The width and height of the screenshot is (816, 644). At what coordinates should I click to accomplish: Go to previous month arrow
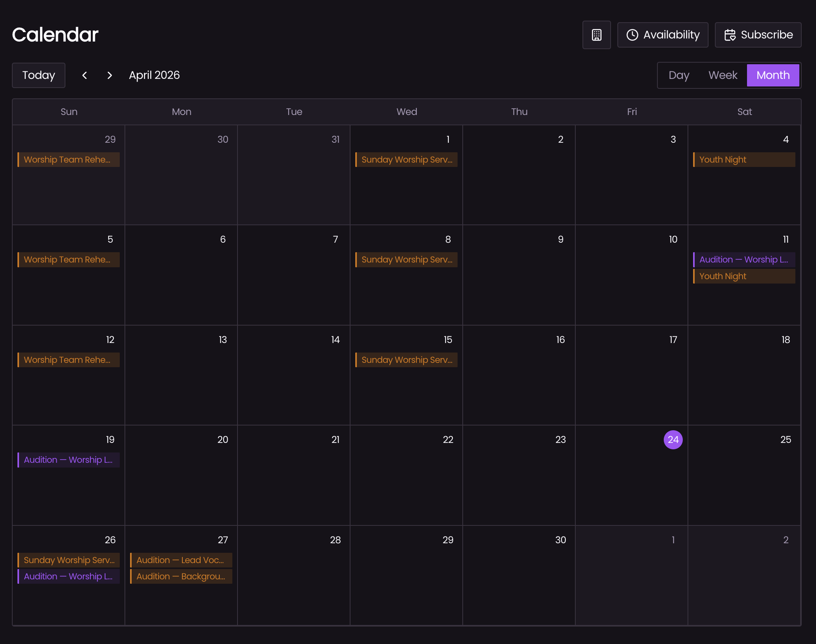tap(84, 75)
